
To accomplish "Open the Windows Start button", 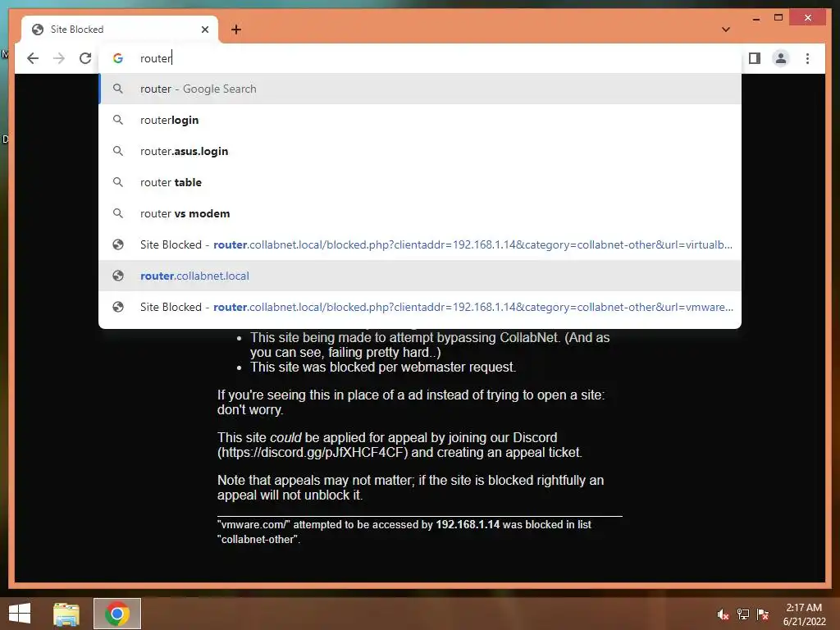I will 20,614.
